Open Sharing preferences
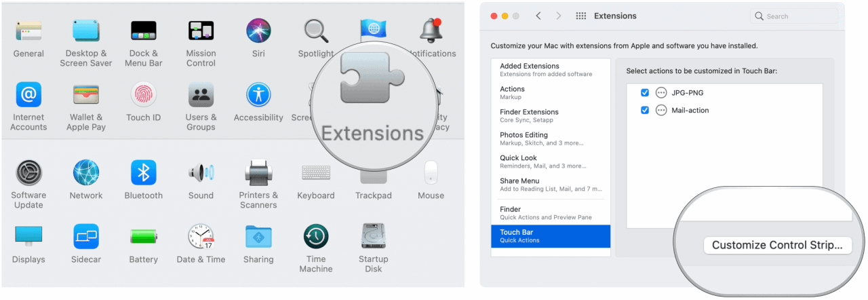The image size is (868, 300). click(258, 238)
